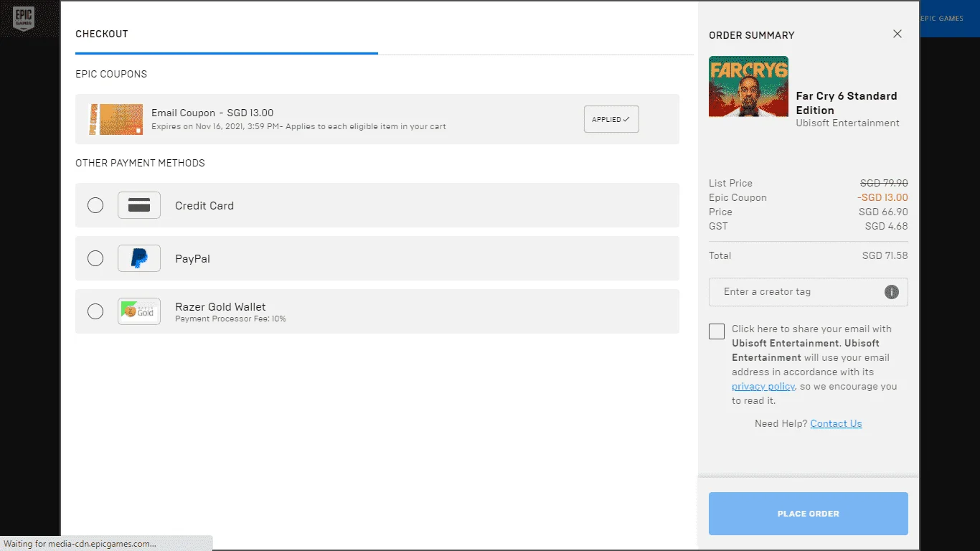The width and height of the screenshot is (980, 551).
Task: Click the Ubisoft Entertainment publisher name under the title
Action: click(x=848, y=123)
